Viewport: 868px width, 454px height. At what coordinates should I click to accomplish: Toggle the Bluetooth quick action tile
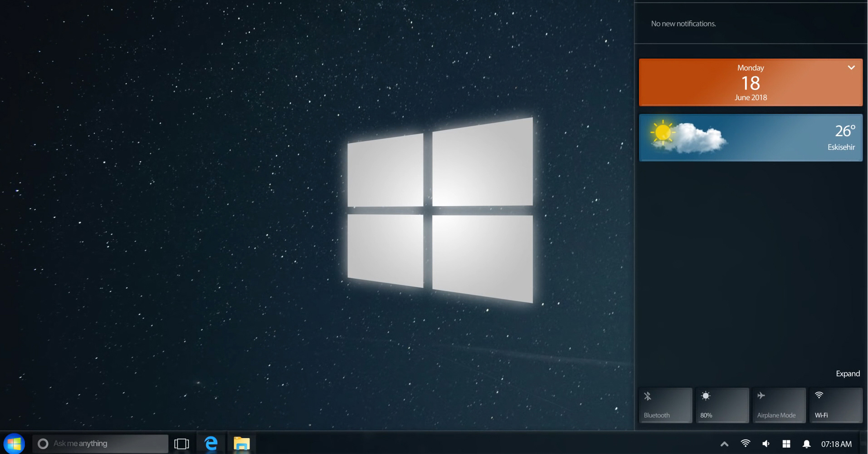tap(665, 405)
